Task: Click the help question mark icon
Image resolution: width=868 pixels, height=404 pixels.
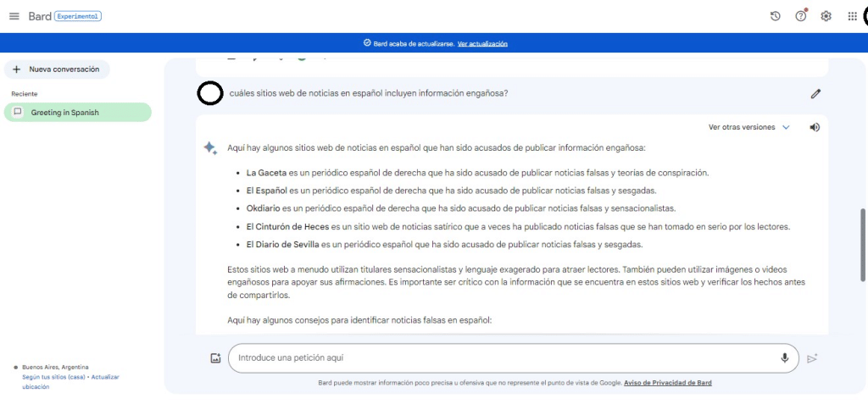Action: tap(800, 16)
